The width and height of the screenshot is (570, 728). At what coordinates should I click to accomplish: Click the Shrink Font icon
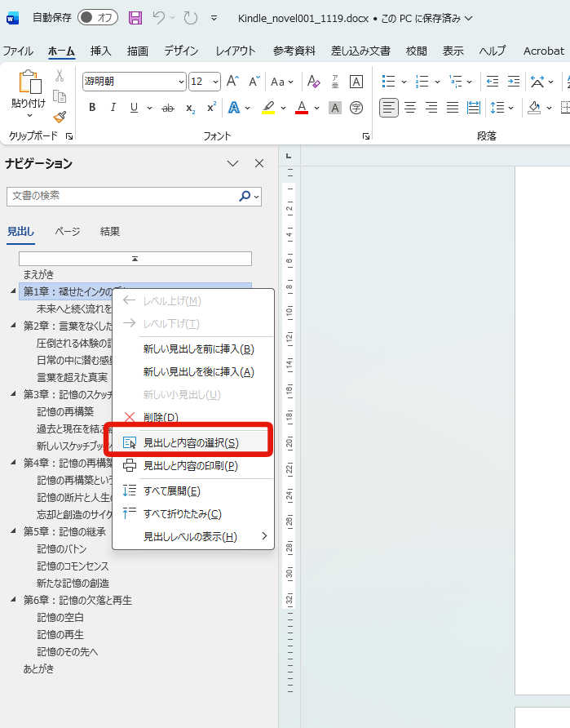[x=254, y=82]
